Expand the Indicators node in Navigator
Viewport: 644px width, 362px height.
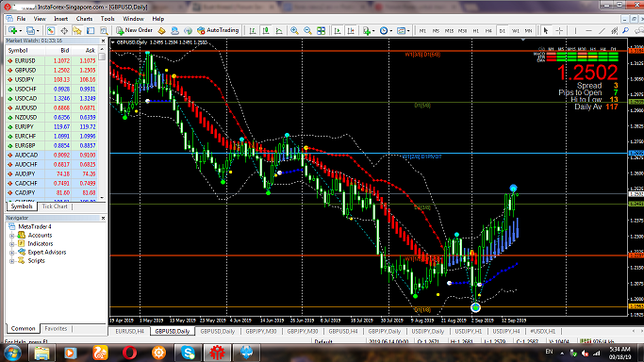click(x=12, y=244)
